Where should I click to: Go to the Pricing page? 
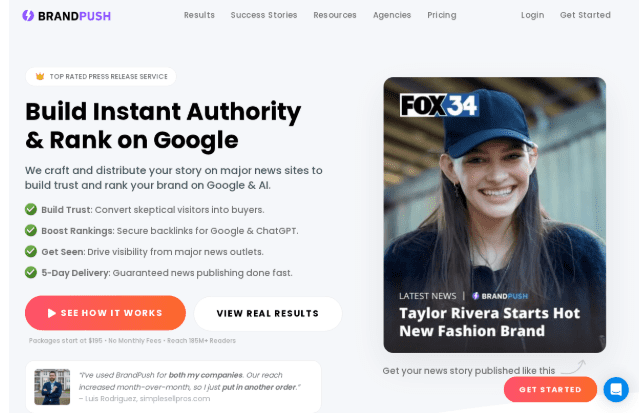coord(442,15)
